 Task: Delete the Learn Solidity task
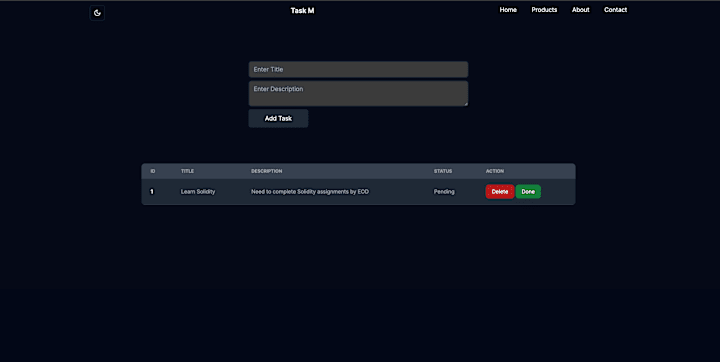[500, 192]
